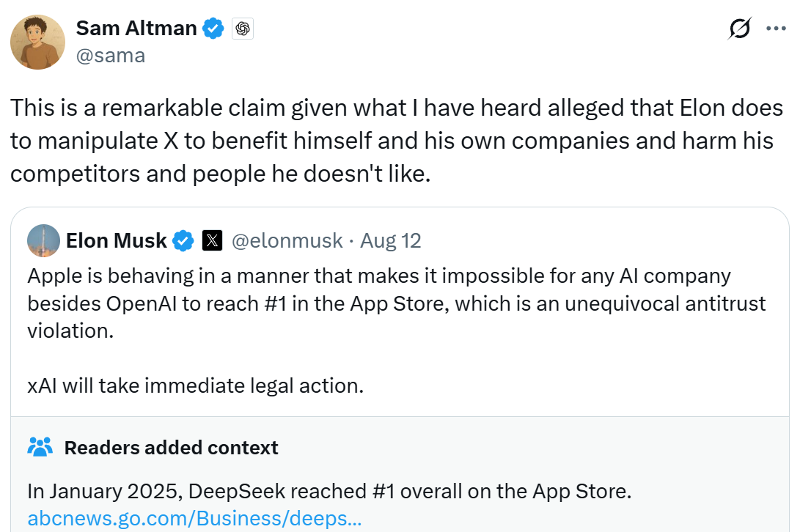Click the Elon Musk display name
The width and height of the screenshot is (811, 532).
(116, 240)
